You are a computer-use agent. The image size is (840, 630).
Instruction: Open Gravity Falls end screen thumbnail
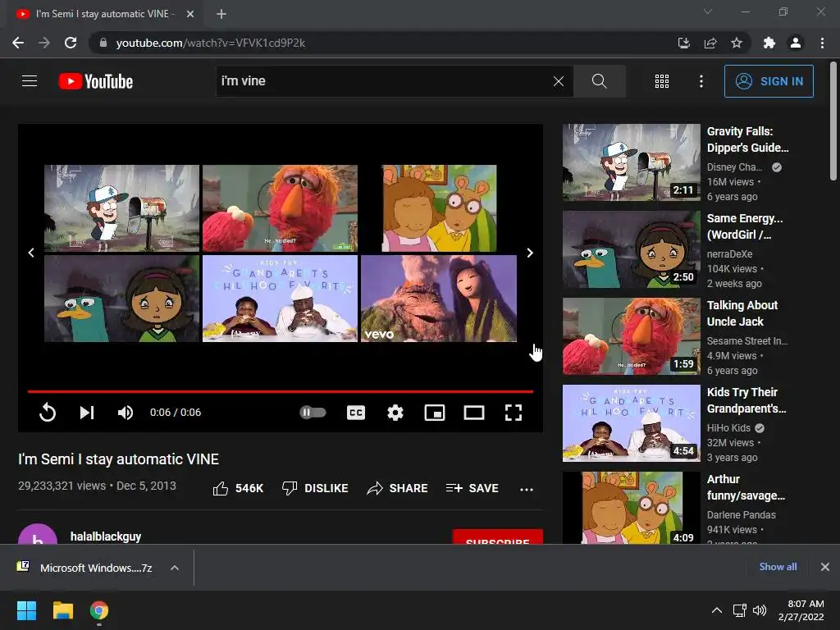pos(121,208)
